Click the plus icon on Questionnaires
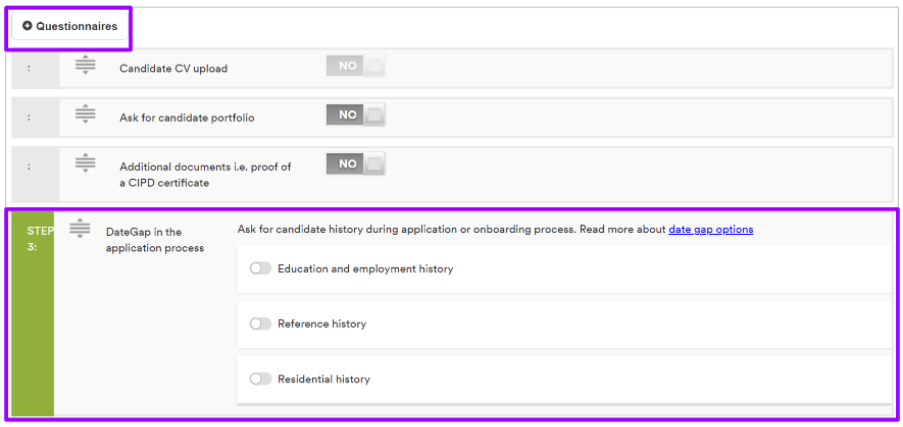The width and height of the screenshot is (903, 427). pyautogui.click(x=27, y=26)
